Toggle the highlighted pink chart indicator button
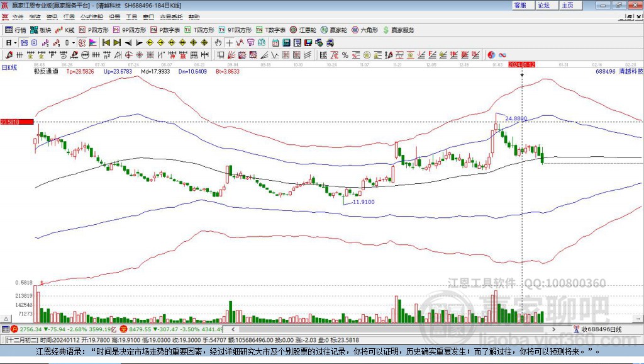 82,43
